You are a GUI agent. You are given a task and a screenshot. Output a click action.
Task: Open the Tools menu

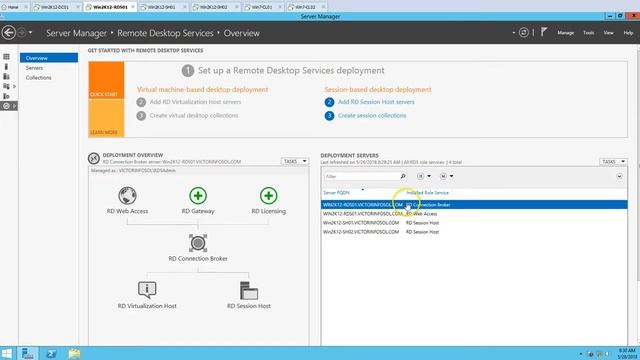(589, 33)
